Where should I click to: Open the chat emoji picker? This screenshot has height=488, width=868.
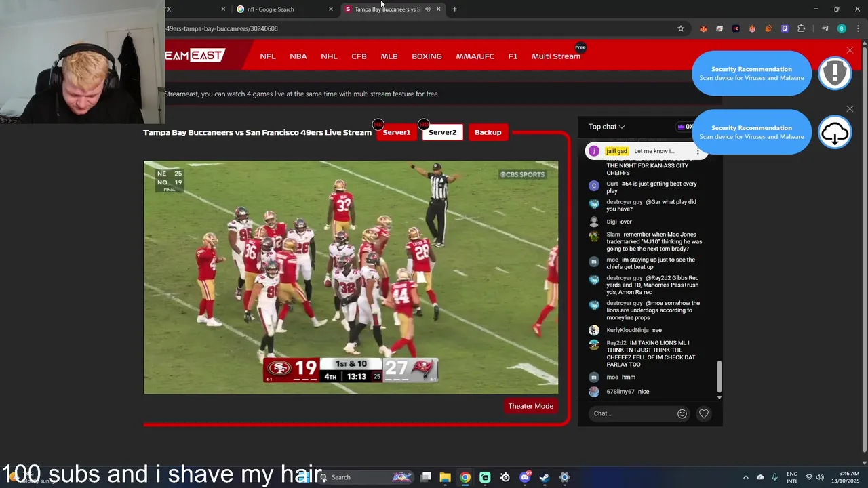pos(682,413)
